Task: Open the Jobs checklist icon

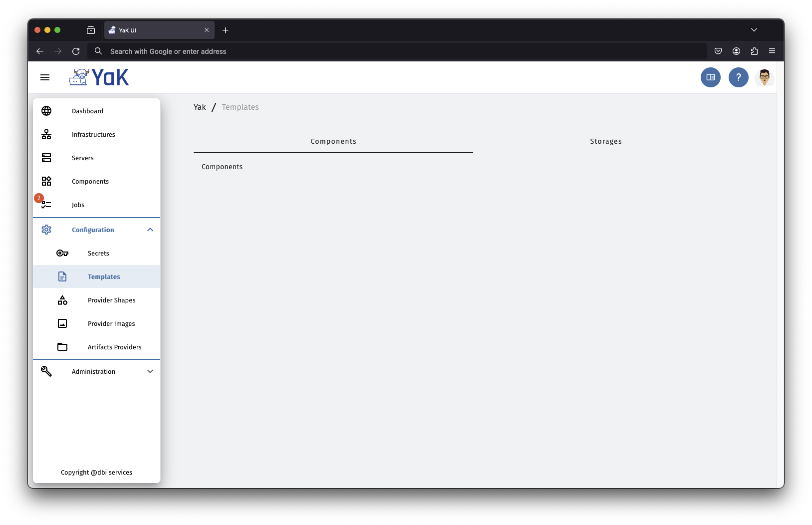Action: 46,205
